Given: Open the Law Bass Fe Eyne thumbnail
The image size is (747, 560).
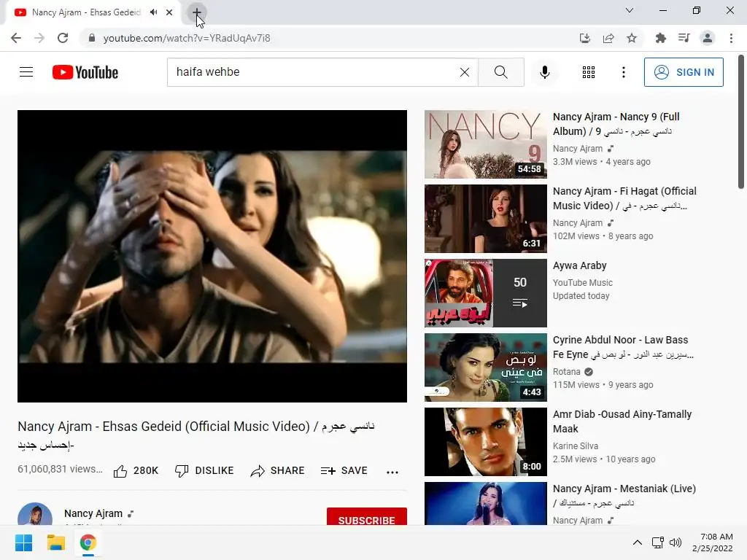Looking at the screenshot, I should [485, 367].
